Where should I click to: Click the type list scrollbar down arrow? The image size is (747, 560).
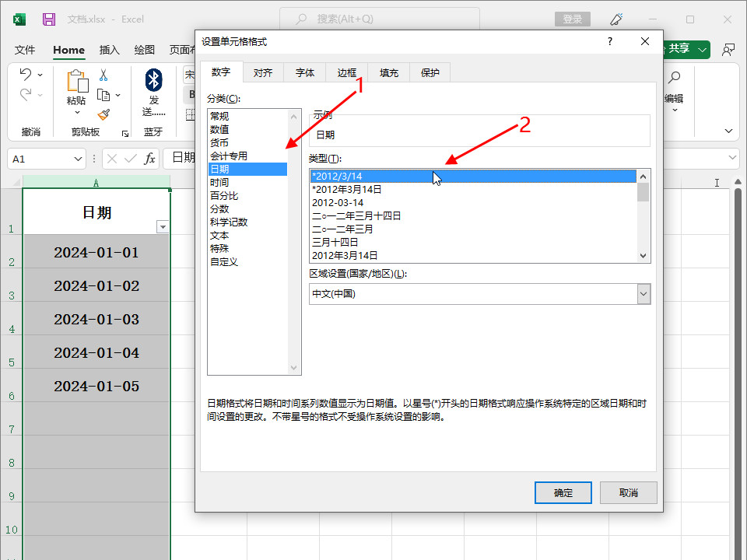click(644, 256)
